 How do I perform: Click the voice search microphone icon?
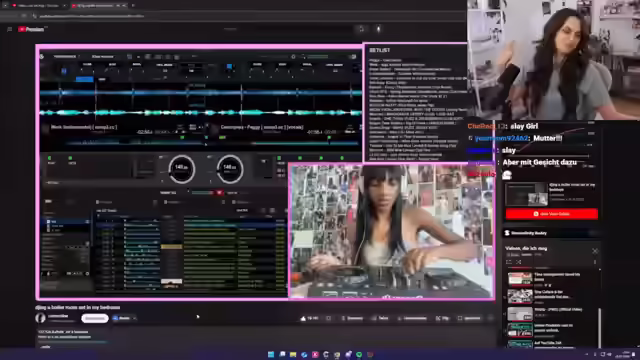click(x=378, y=29)
